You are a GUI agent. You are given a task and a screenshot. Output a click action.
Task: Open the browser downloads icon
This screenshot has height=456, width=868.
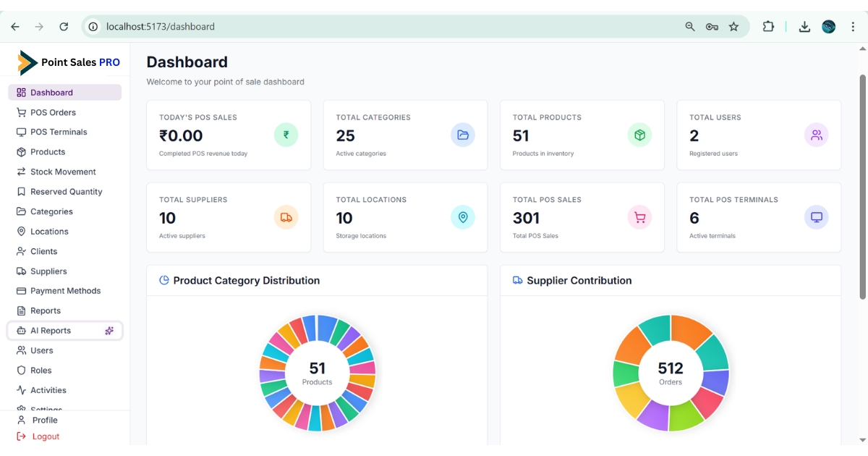804,26
